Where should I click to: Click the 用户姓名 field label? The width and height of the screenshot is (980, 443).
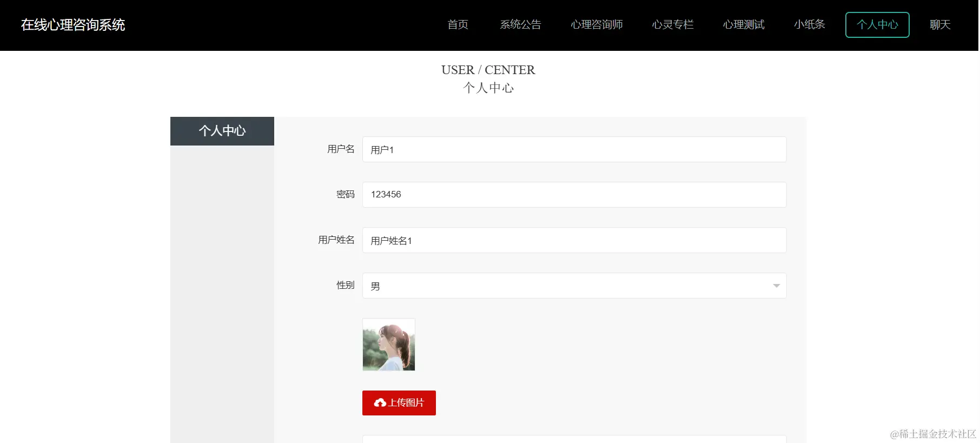[x=336, y=240]
